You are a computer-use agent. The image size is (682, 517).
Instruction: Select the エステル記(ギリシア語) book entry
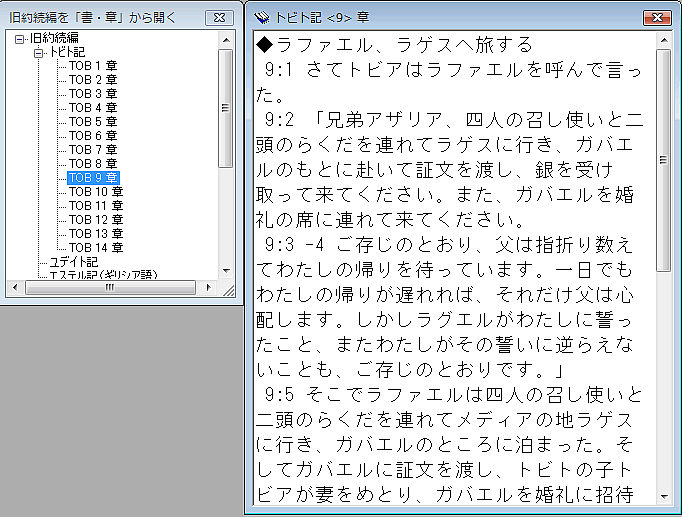pyautogui.click(x=103, y=275)
